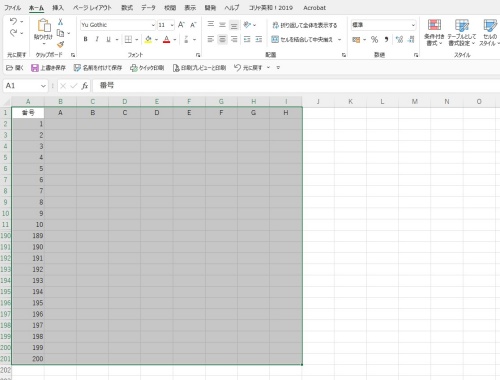Click 折り返して全体を表示する wrap text button
Image resolution: width=500 pixels, height=380 pixels.
[305, 25]
